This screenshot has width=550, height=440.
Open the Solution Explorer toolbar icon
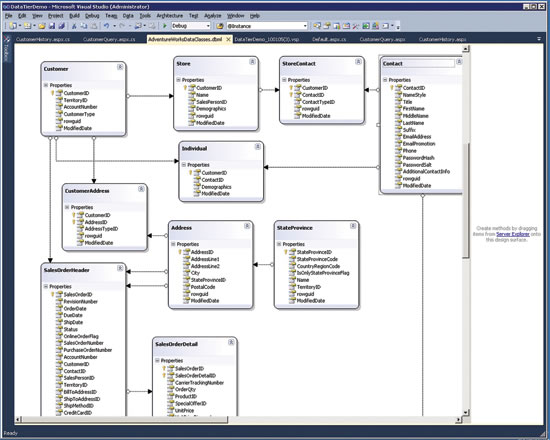(317, 26)
